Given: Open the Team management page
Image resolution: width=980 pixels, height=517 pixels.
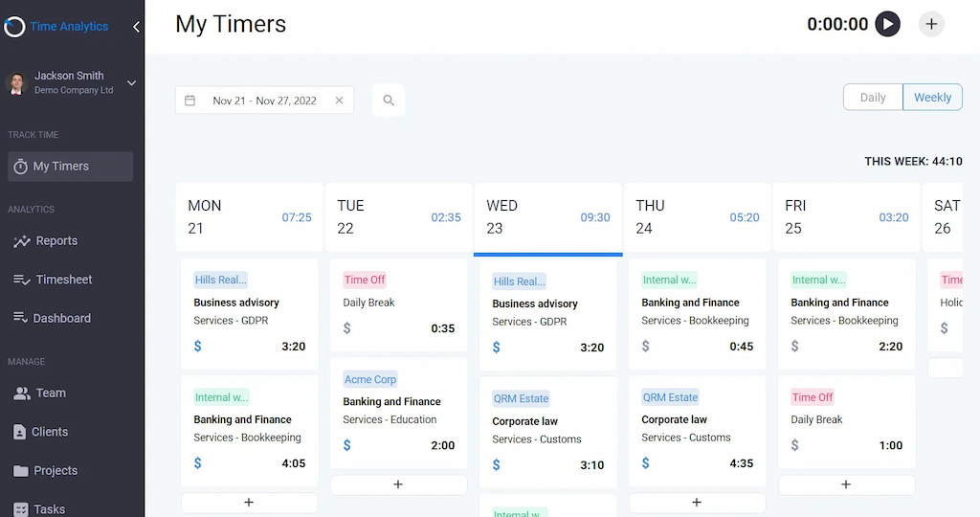Looking at the screenshot, I should (39, 393).
